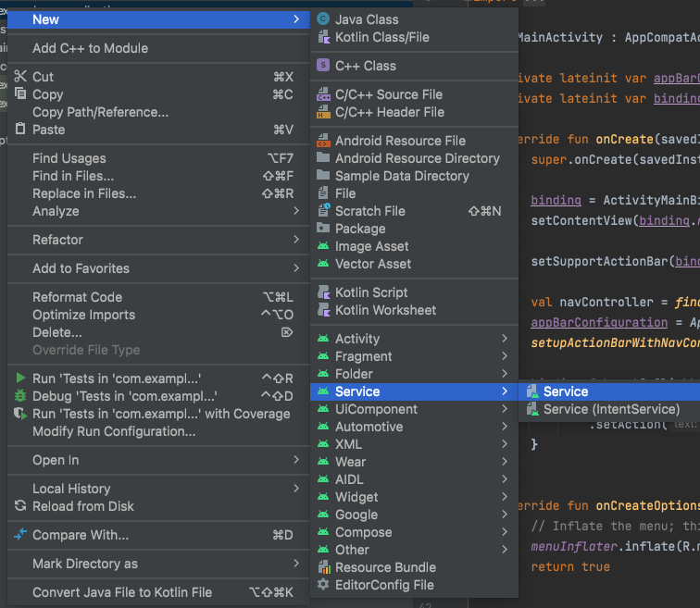Expand the Wear submenu arrow
700x608 pixels.
[x=505, y=461]
